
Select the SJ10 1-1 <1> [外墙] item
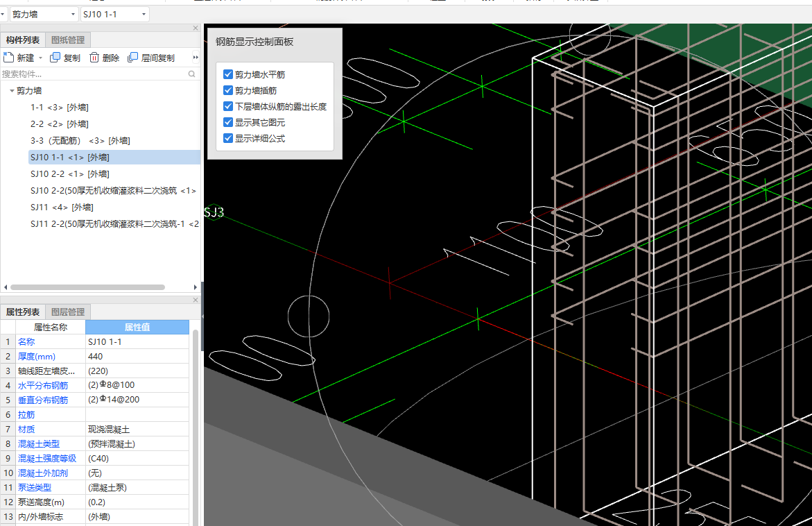point(114,157)
